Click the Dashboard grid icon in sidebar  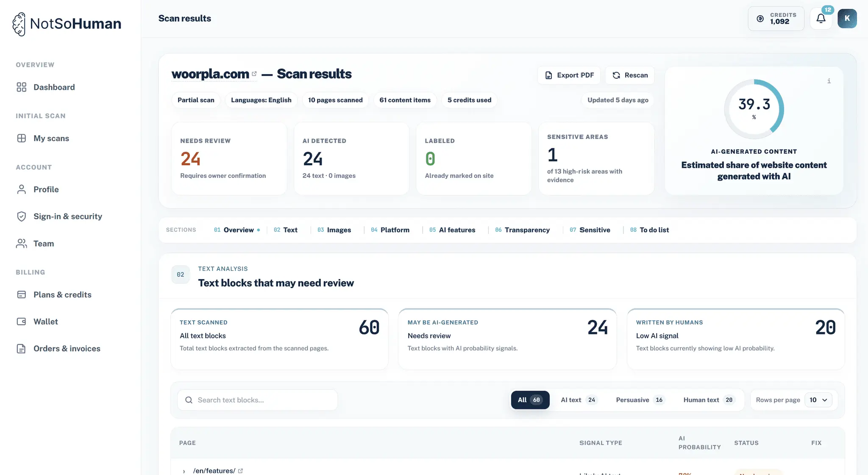click(x=21, y=87)
